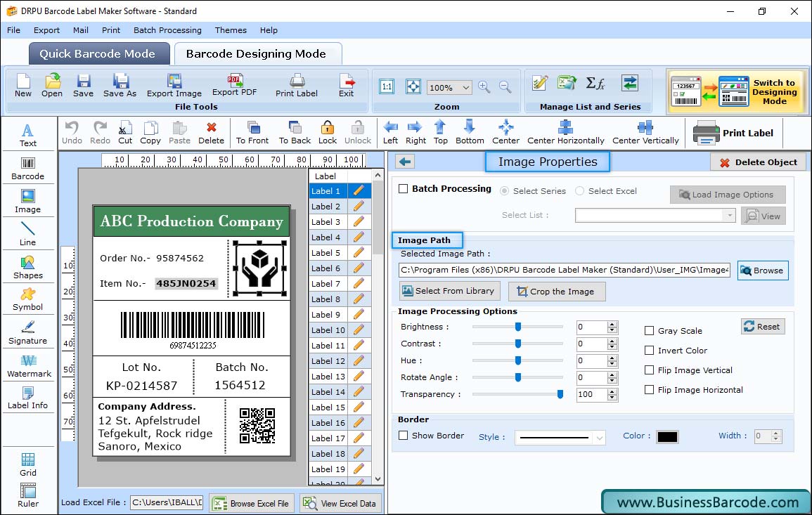Click the Browse image path button
Screen dimensions: 812x515
[762, 270]
